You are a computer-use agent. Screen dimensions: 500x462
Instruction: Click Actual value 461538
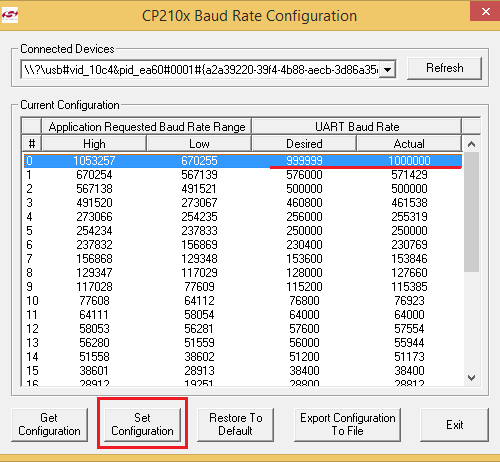409,203
